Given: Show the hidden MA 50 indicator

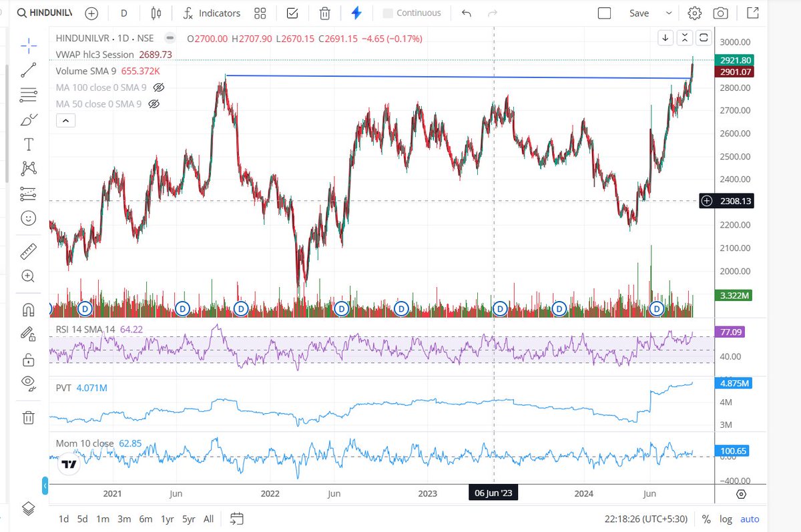Looking at the screenshot, I should 154,104.
